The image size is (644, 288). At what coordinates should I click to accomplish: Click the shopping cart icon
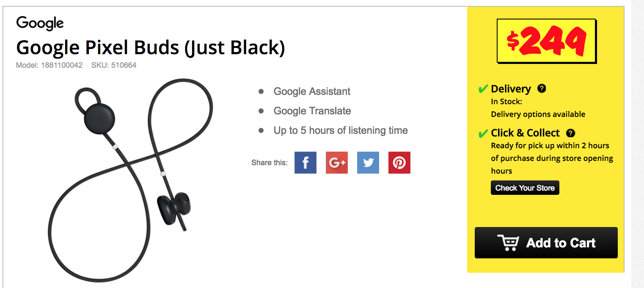tap(508, 243)
